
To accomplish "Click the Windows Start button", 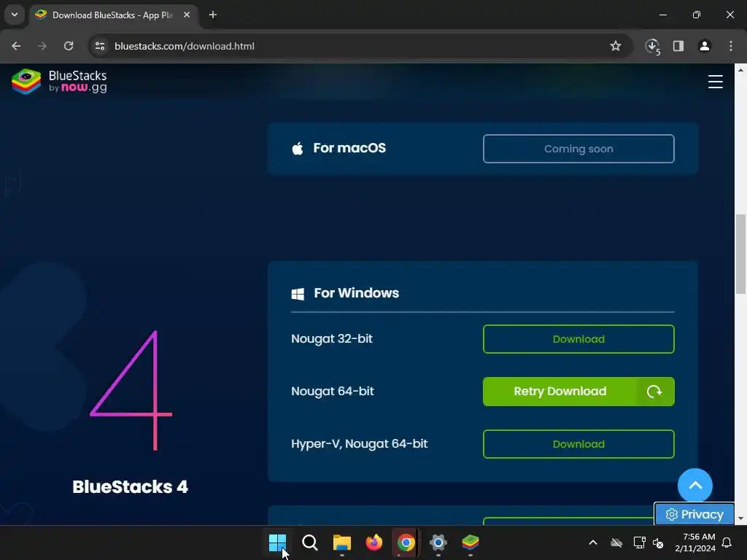I will click(x=277, y=542).
